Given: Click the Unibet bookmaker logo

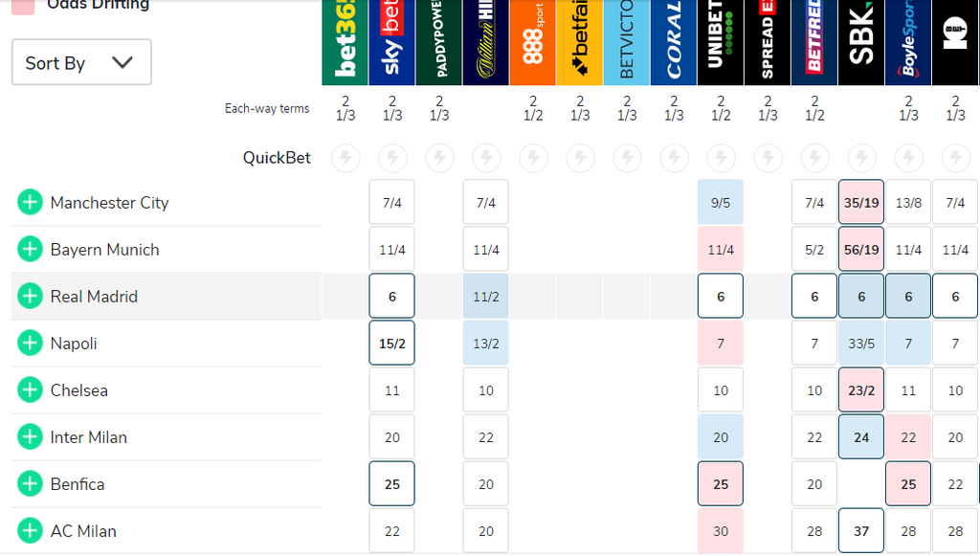Looking at the screenshot, I should coord(721,43).
